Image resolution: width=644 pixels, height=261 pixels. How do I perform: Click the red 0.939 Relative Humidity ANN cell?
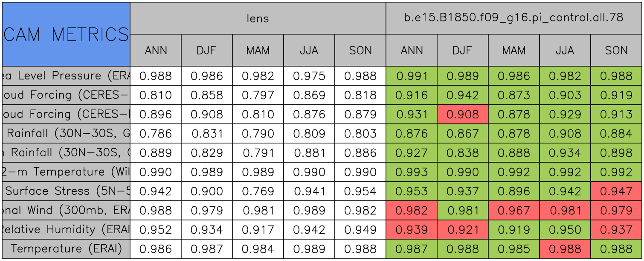pyautogui.click(x=412, y=229)
